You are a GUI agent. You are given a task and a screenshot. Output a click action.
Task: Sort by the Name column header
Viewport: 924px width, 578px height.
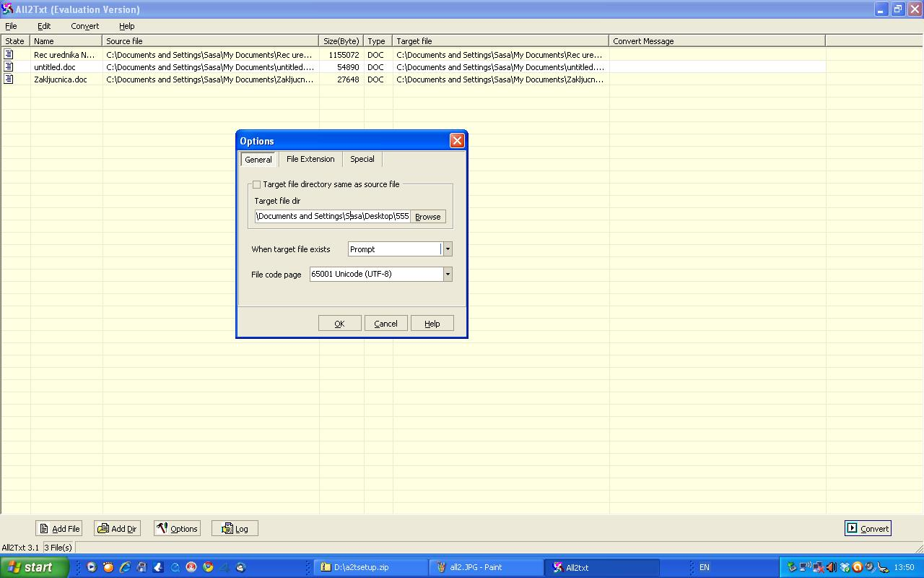66,41
